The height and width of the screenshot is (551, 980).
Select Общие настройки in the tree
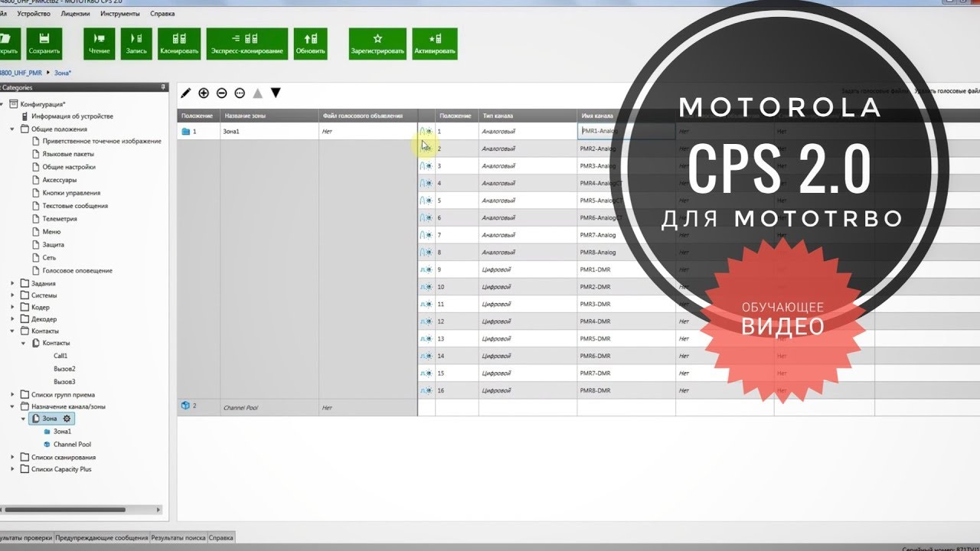coord(69,167)
